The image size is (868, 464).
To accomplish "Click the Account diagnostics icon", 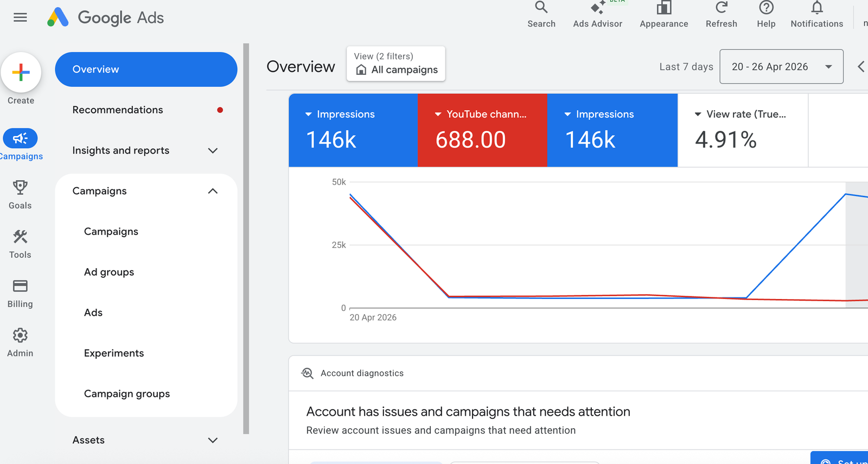I will point(308,373).
